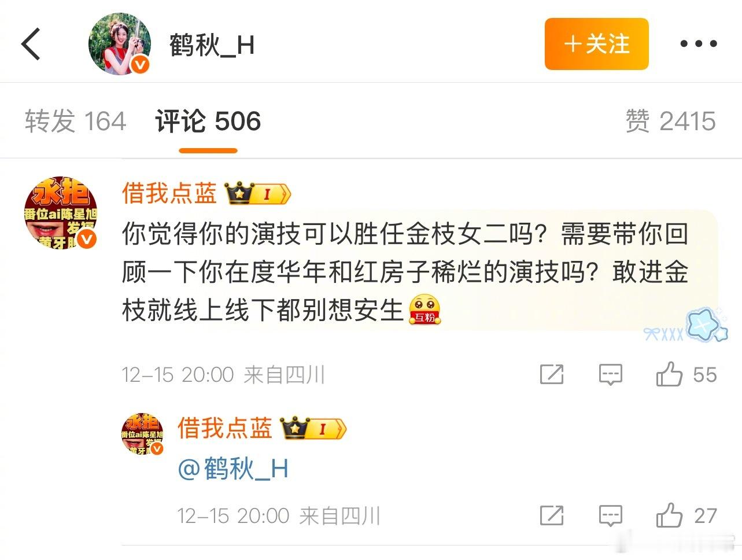Screen dimensions: 742x560
Task: Open 借我点蓝 username on first comment
Action: 169,193
